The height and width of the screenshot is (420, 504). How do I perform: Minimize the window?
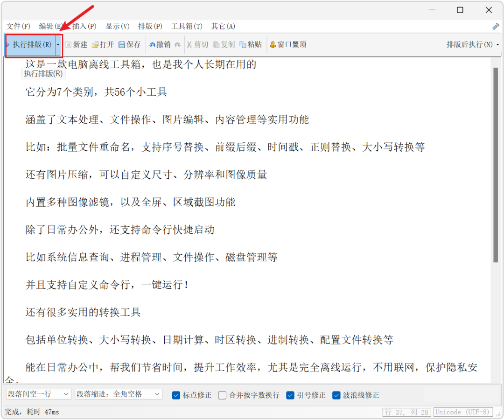point(432,10)
